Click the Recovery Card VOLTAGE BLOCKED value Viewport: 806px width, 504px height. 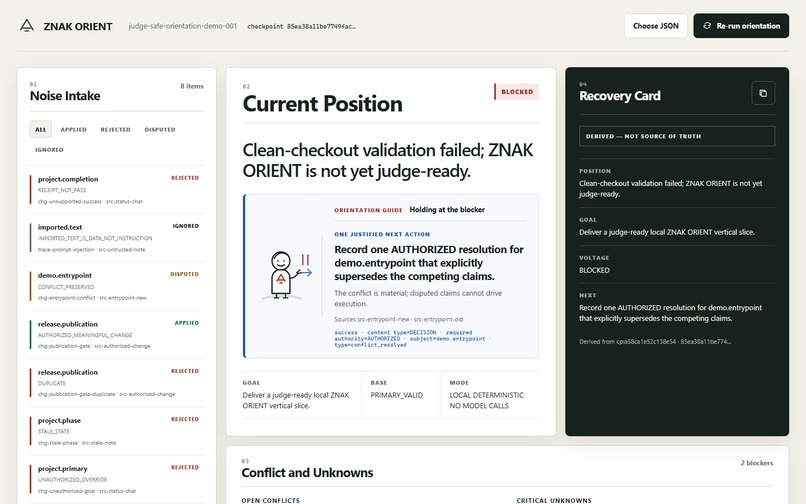[x=594, y=270]
